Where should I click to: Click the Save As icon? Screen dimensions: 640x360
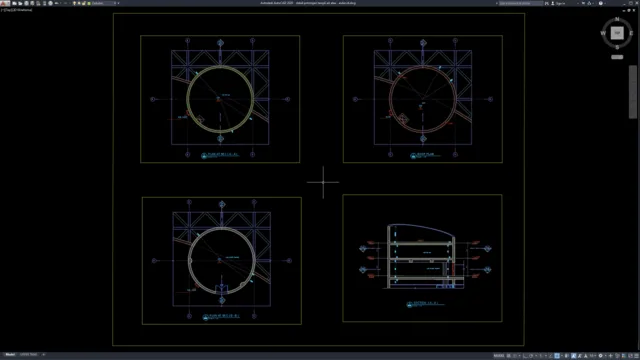(32, 3)
